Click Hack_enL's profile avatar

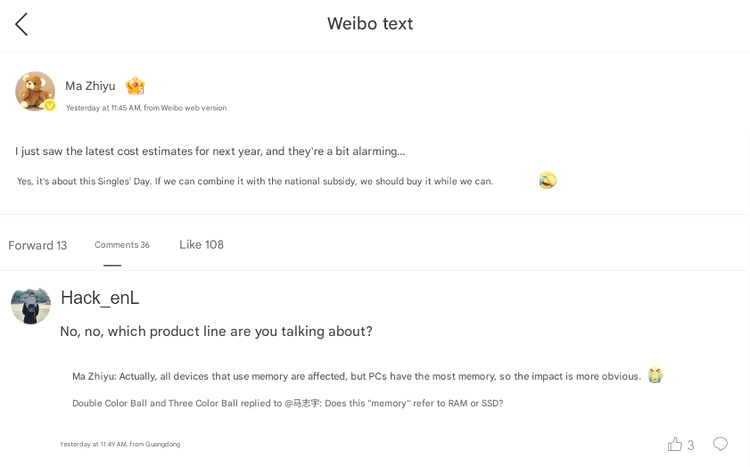pyautogui.click(x=31, y=305)
